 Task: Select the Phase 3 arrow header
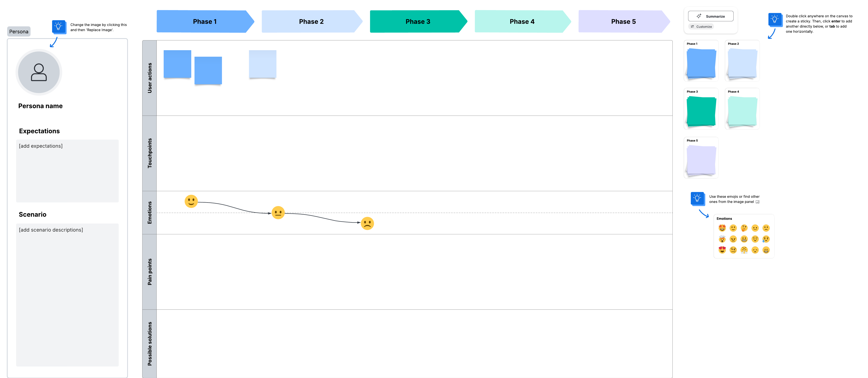coord(417,22)
